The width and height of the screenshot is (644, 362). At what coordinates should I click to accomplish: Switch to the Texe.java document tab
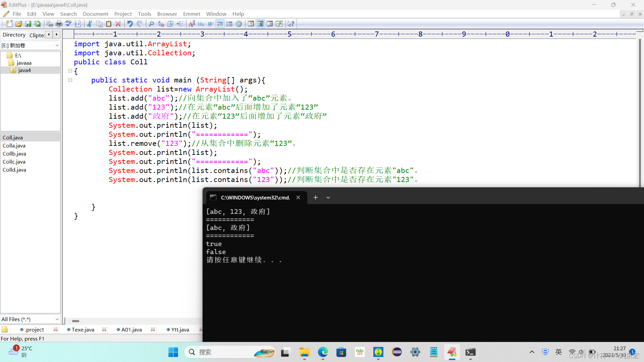[x=83, y=329]
